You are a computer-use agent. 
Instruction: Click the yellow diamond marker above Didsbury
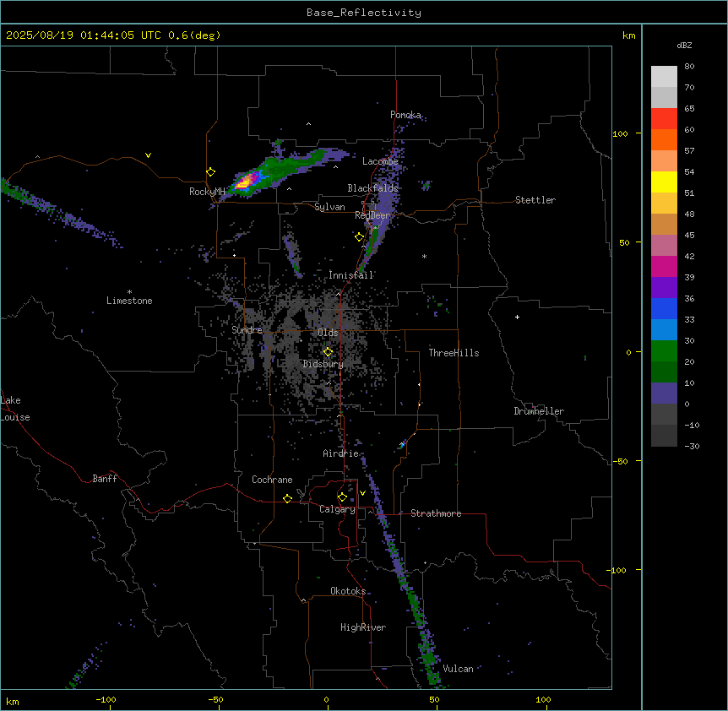329,352
